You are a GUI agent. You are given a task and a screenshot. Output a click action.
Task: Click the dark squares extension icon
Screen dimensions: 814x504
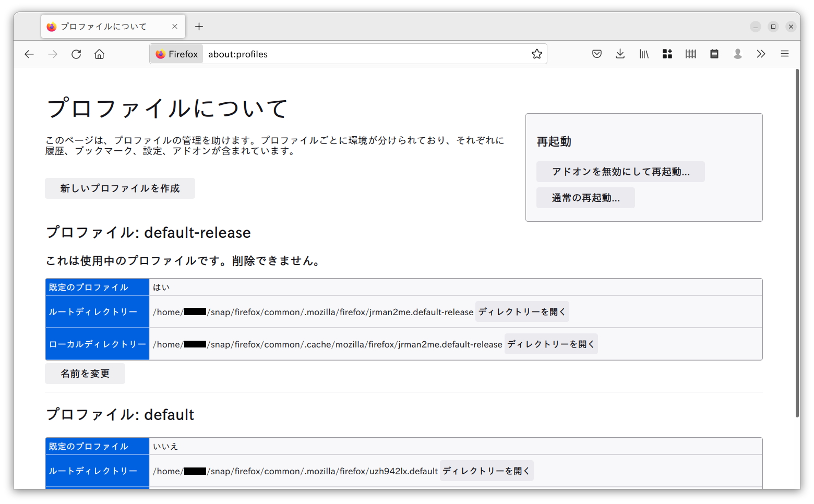pos(667,54)
